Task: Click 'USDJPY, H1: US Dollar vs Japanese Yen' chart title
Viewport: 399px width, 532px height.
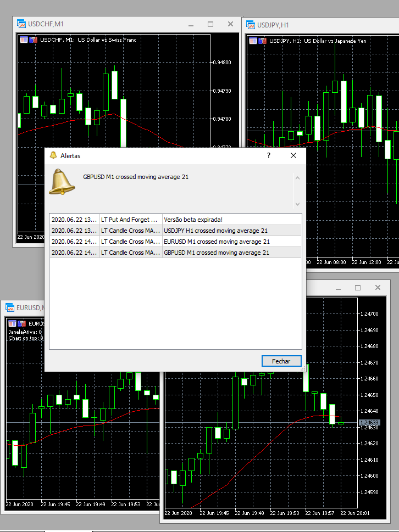Action: coord(318,41)
